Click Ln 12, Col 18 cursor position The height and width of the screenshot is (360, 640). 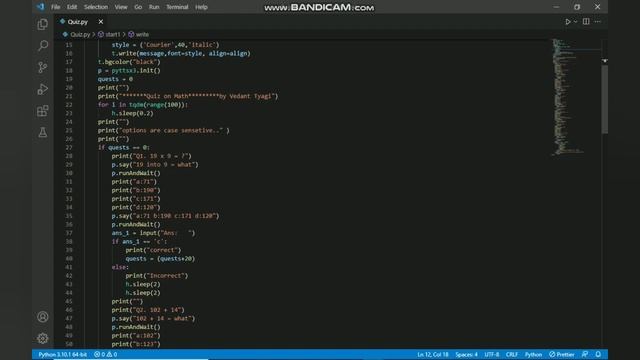point(433,354)
